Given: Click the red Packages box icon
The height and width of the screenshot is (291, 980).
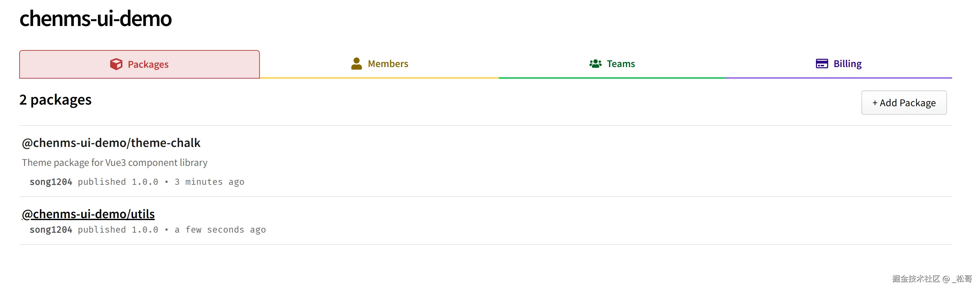Looking at the screenshot, I should (116, 64).
